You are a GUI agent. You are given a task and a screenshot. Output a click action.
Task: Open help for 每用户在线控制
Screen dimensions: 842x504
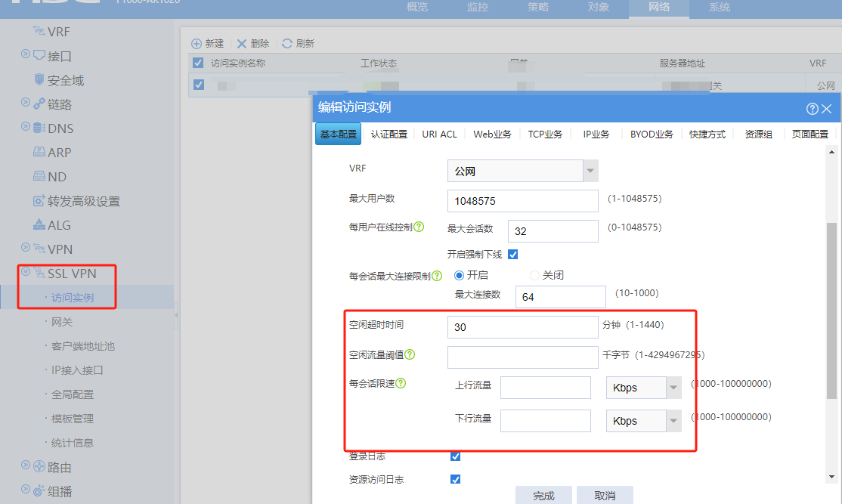pyautogui.click(x=419, y=227)
